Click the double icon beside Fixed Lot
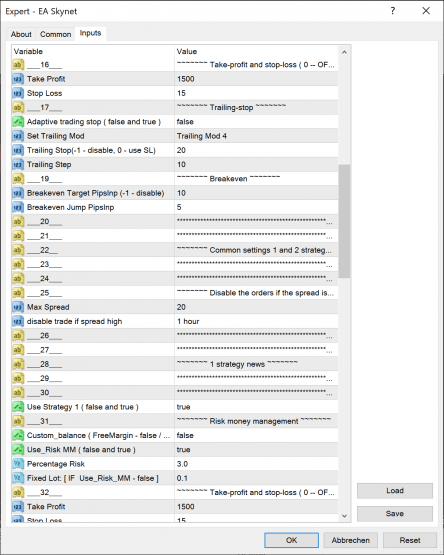The image size is (444, 555). (x=18, y=478)
